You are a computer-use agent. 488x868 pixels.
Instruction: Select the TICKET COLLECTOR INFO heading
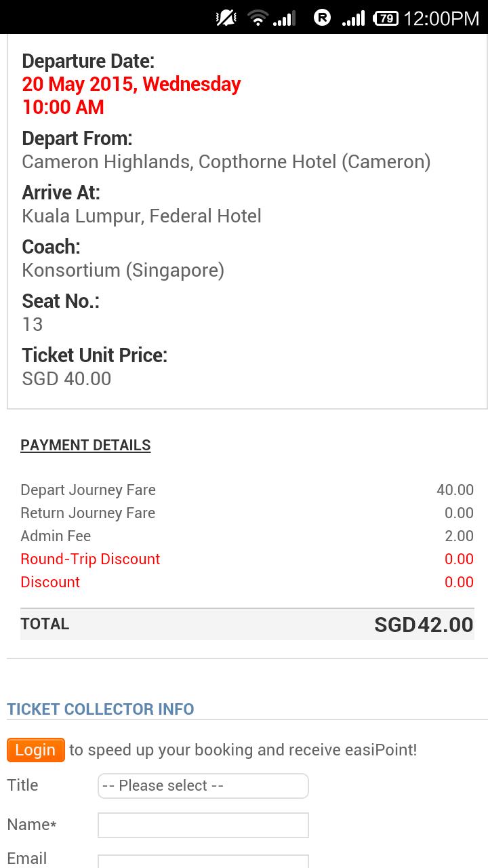click(x=100, y=709)
